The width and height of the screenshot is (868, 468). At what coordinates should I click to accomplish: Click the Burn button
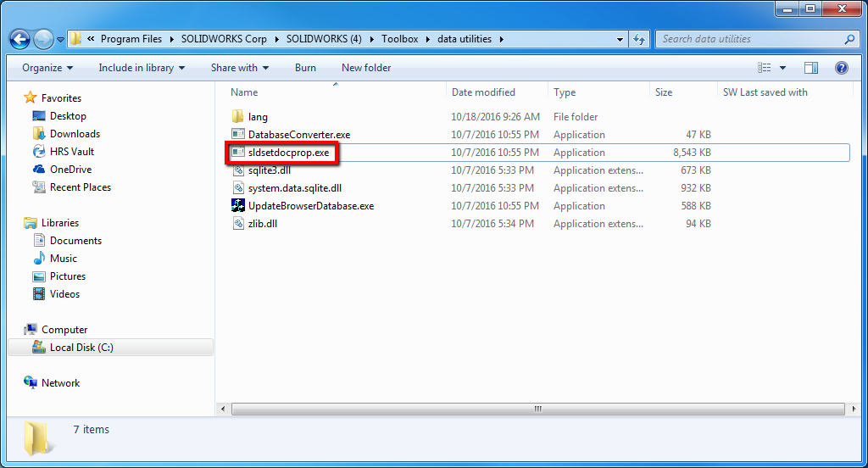click(305, 68)
